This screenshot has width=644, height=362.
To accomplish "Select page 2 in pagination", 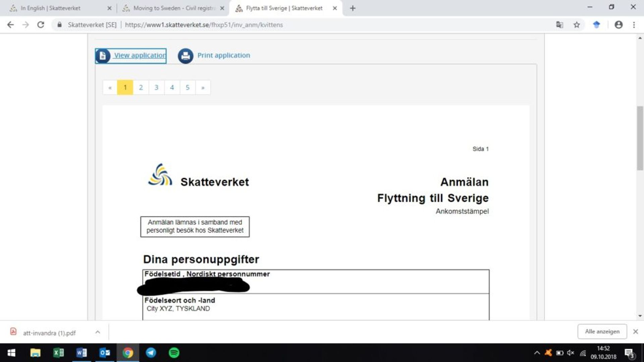I will [x=141, y=87].
